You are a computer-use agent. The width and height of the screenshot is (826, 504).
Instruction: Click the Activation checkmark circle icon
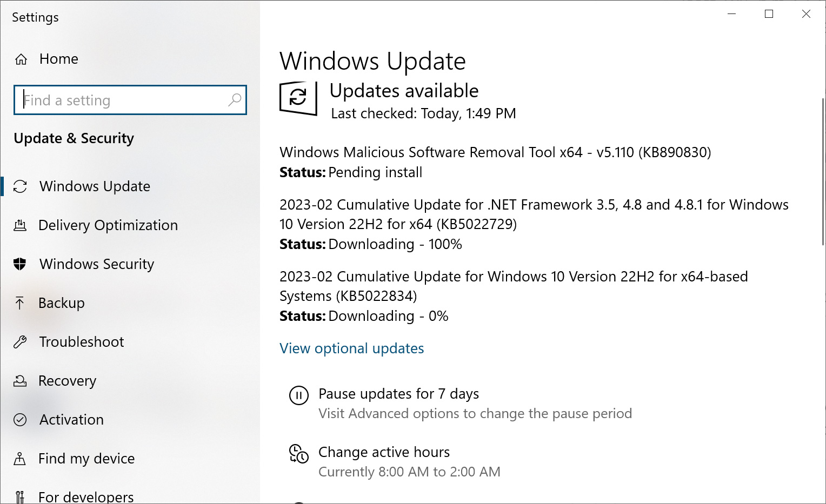click(x=20, y=420)
